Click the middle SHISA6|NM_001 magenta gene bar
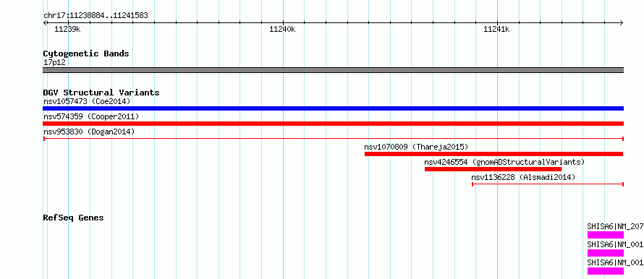Viewport: 644px width, 279px height. pos(606,253)
